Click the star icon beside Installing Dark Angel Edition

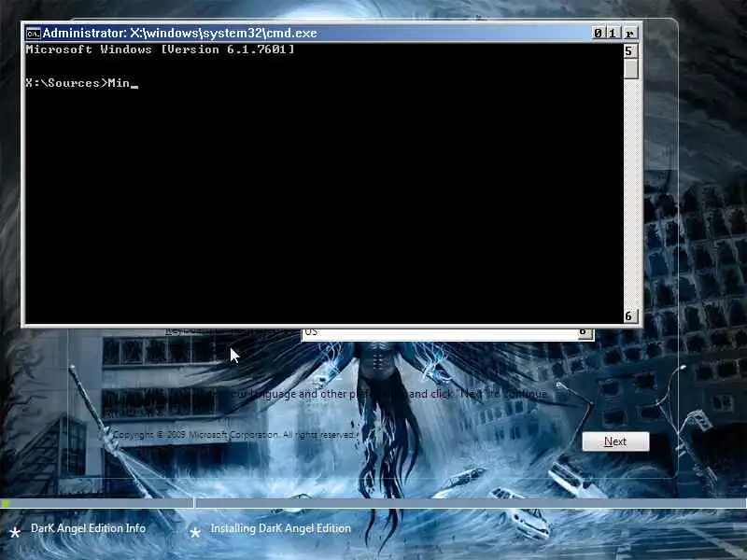[x=195, y=532]
